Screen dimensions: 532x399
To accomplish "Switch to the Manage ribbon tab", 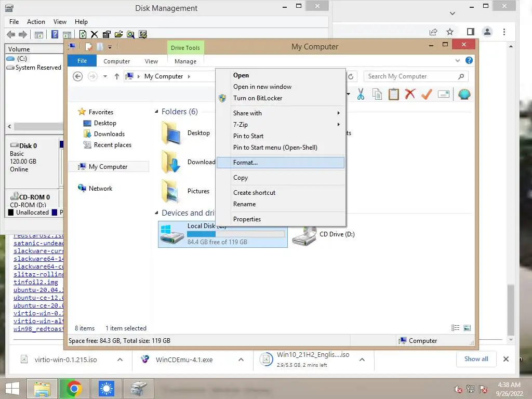I will pyautogui.click(x=185, y=61).
